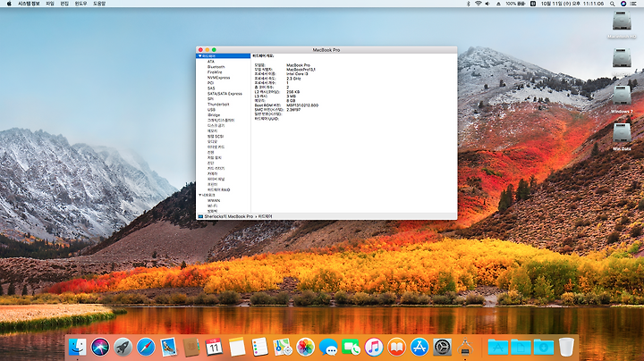Select 하드웨어 RAID in the sidebar
Viewport: 644px width, 361px height.
tap(218, 190)
